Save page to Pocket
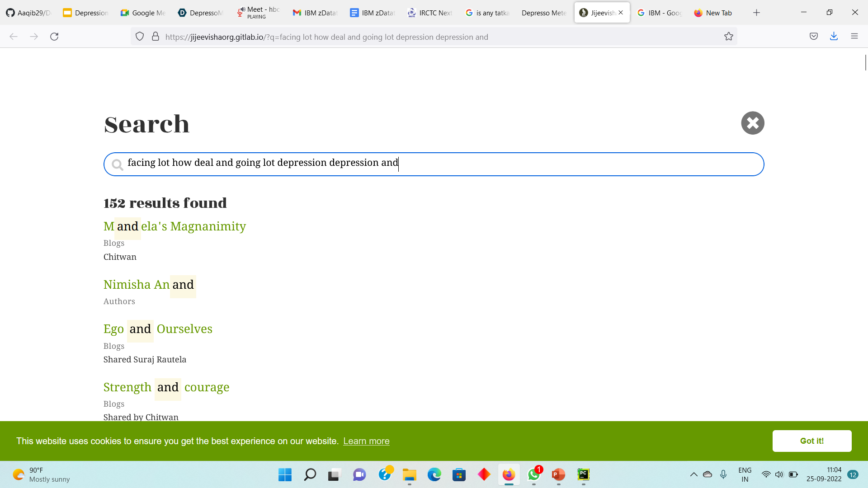868x488 pixels. point(813,37)
